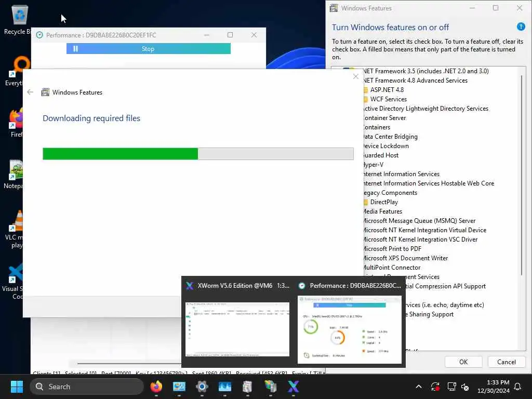Open the network status tray icon

pyautogui.click(x=451, y=387)
